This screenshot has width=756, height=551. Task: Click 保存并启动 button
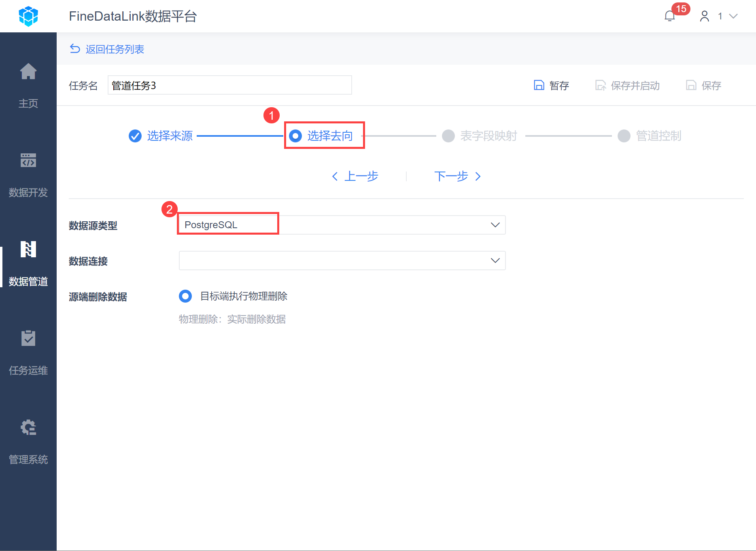(x=627, y=85)
